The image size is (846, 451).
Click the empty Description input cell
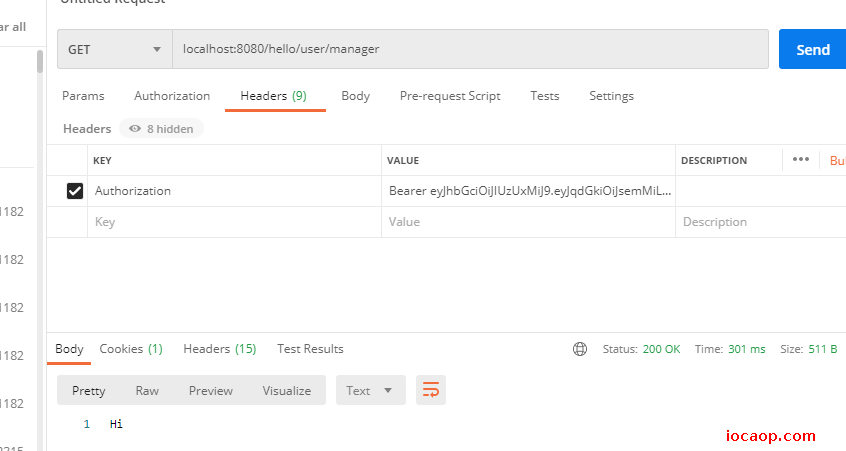pyautogui.click(x=761, y=222)
